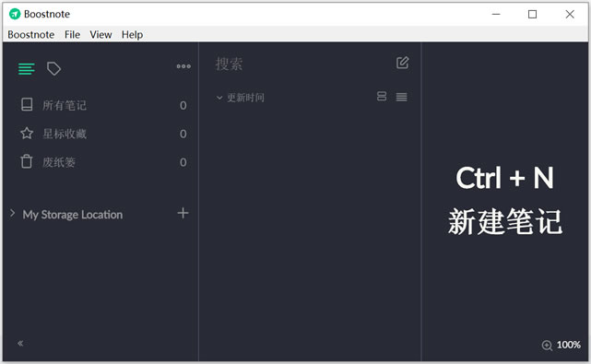Collapse the sidebar with the double-arrow icon
Screen dimensions: 591x364
click(20, 344)
